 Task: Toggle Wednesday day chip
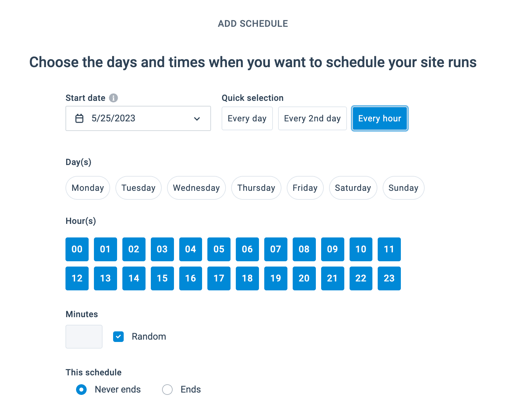pos(196,188)
